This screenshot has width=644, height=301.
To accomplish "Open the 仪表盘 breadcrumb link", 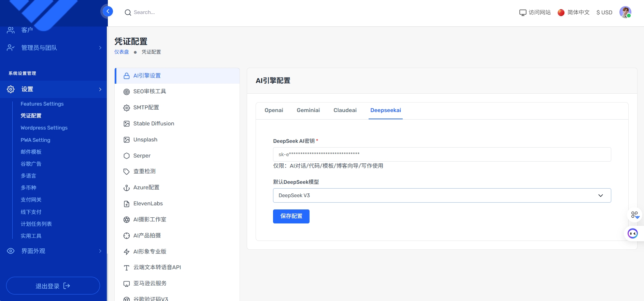I will (x=121, y=52).
